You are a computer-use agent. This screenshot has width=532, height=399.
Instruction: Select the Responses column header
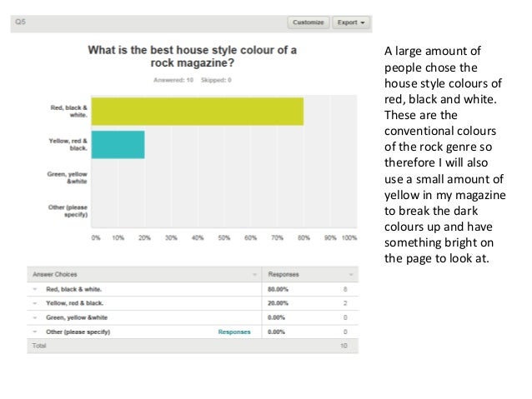282,273
